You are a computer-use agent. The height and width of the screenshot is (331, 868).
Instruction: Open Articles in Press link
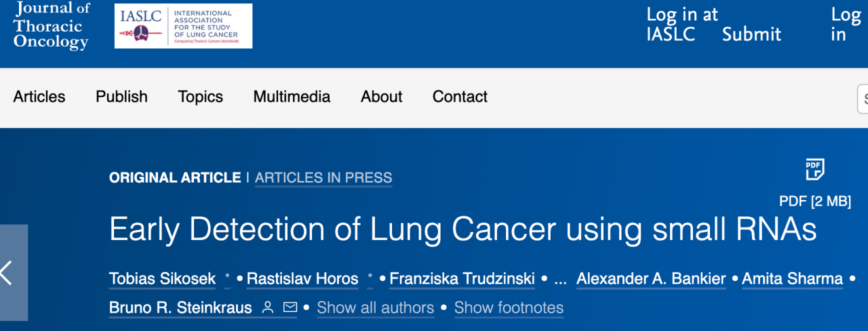[323, 178]
